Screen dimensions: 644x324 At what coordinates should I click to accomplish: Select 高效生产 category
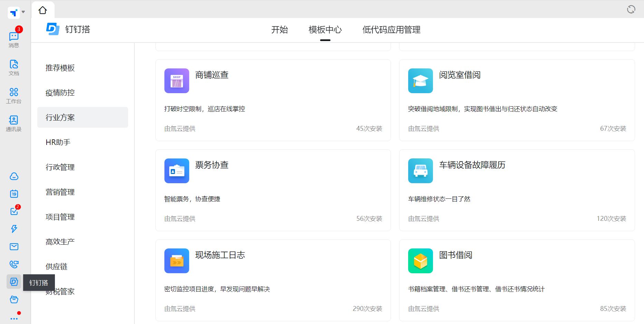click(83, 242)
